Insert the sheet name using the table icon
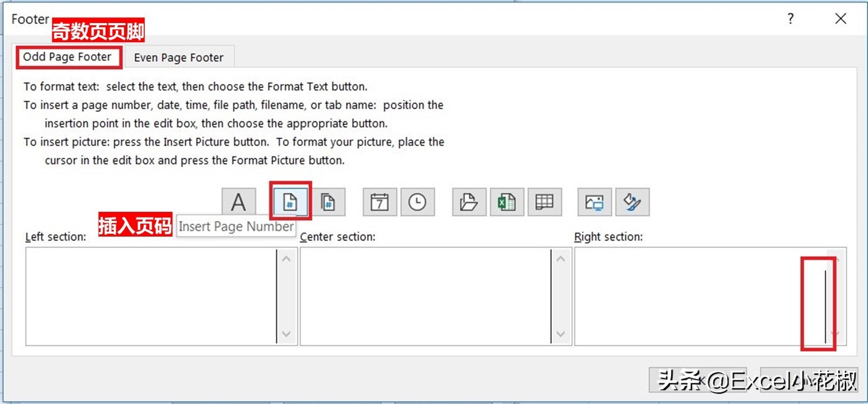 coord(544,202)
